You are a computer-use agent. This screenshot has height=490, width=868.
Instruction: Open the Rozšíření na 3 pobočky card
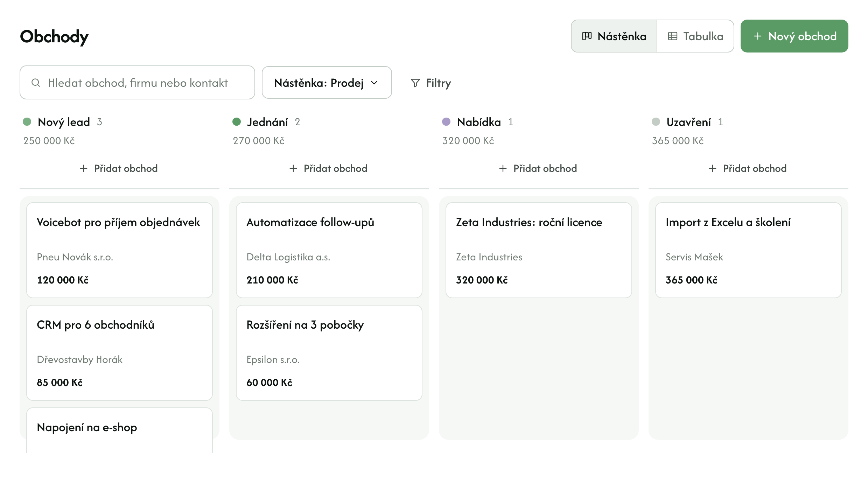(x=329, y=353)
